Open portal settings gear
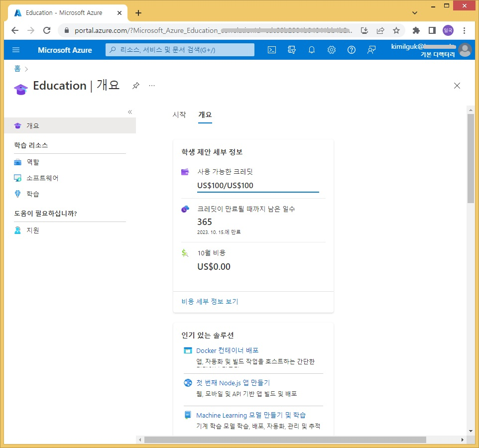 pos(332,50)
